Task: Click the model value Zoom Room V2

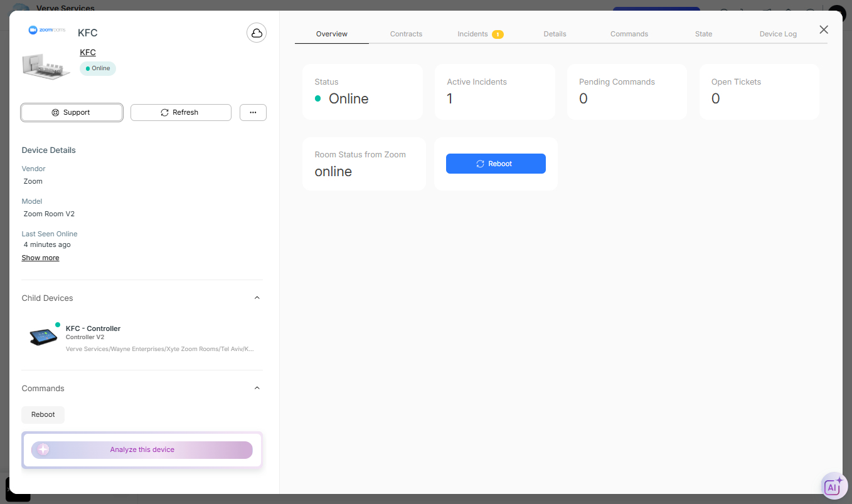Action: pyautogui.click(x=49, y=214)
